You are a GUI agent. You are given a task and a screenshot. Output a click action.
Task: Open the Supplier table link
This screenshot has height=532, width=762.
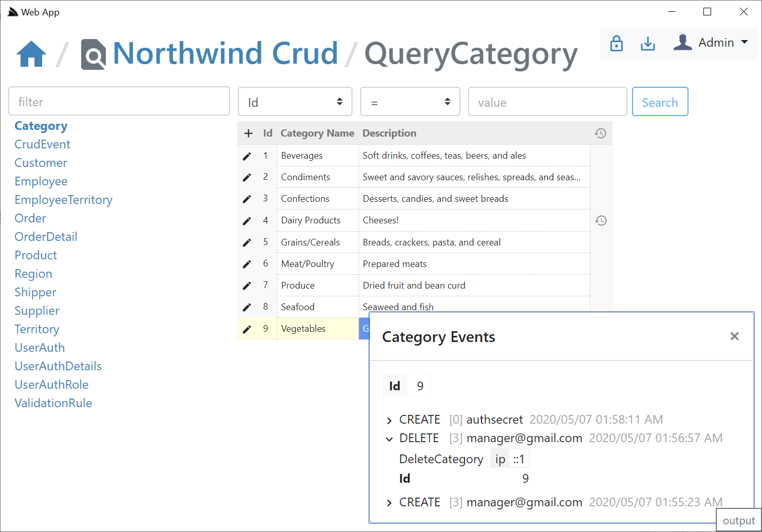tap(37, 311)
